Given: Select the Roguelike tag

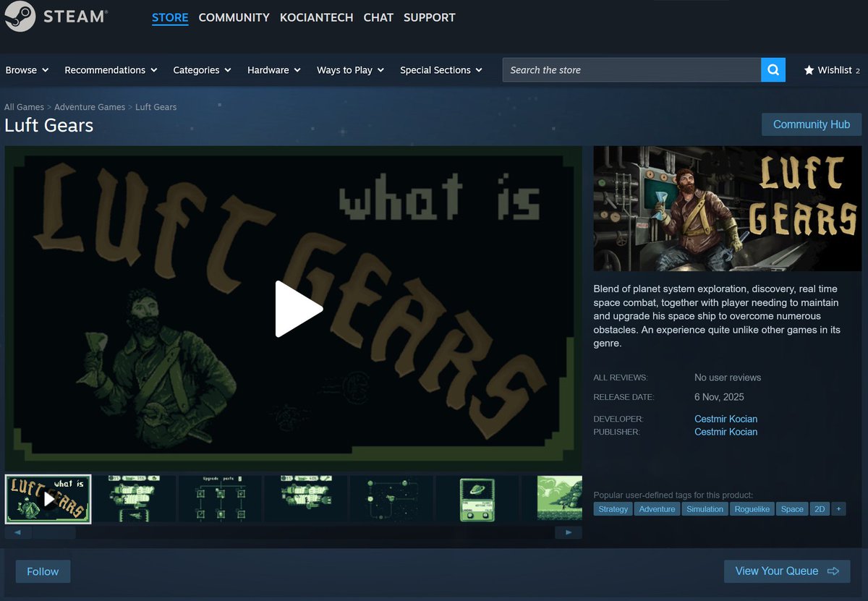Looking at the screenshot, I should 752,509.
